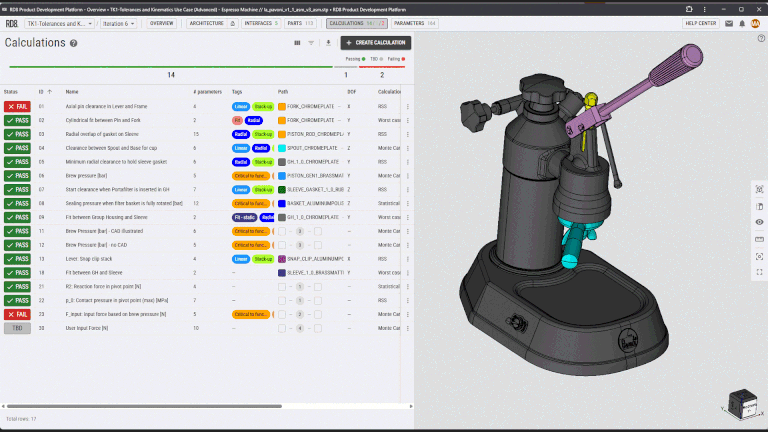Sort by Status column header
The image size is (768, 432).
[11, 92]
